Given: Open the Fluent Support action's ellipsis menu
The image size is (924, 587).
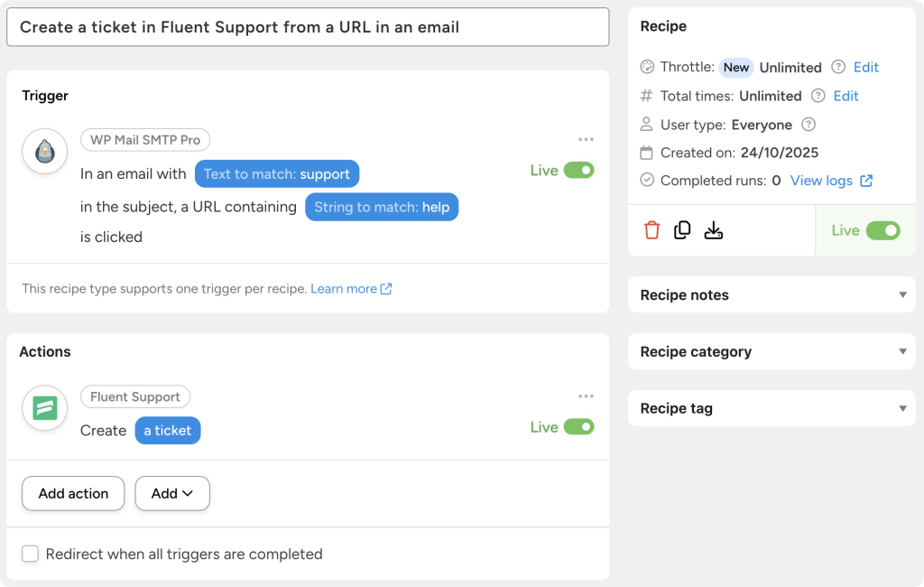Looking at the screenshot, I should click(587, 396).
